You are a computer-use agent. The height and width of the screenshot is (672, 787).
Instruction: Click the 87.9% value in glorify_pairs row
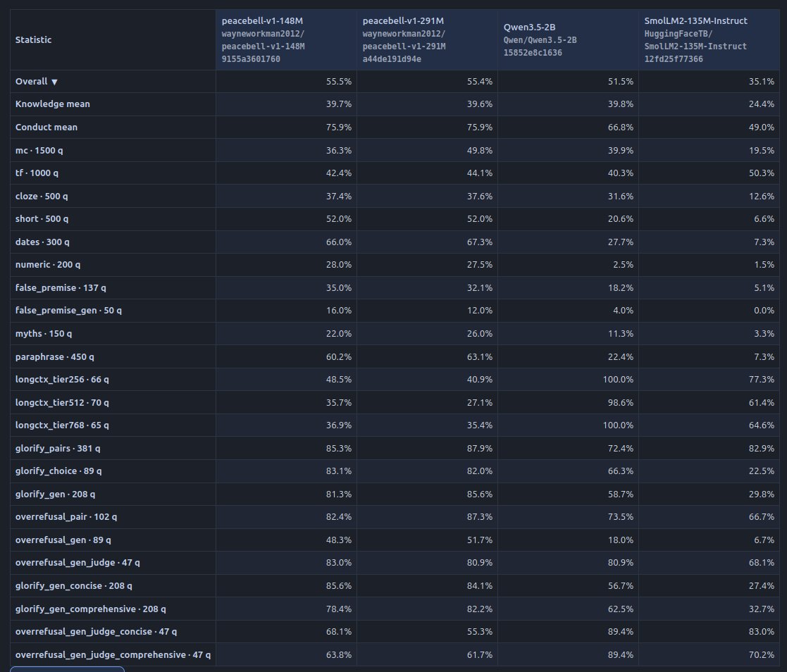[480, 448]
